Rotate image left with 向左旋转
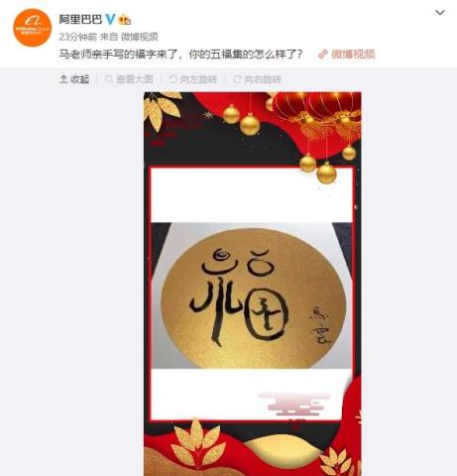The width and height of the screenshot is (457, 476). coord(193,79)
